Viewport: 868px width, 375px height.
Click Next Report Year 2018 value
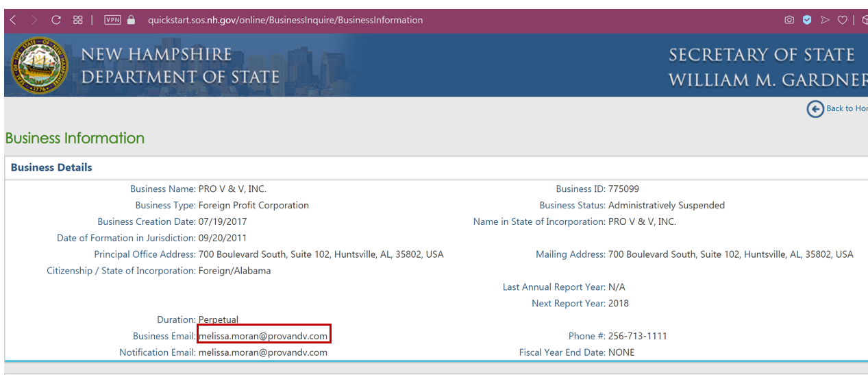[x=619, y=304]
